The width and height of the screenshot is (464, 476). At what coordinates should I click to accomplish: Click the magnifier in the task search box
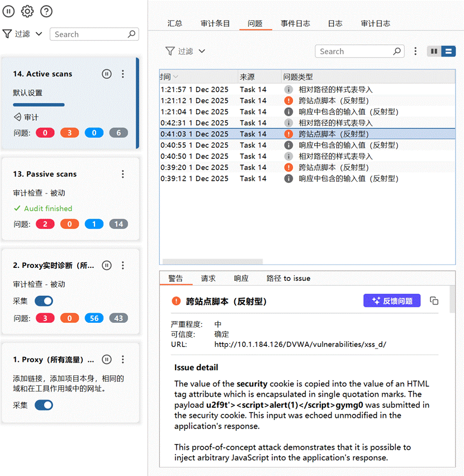[x=131, y=34]
